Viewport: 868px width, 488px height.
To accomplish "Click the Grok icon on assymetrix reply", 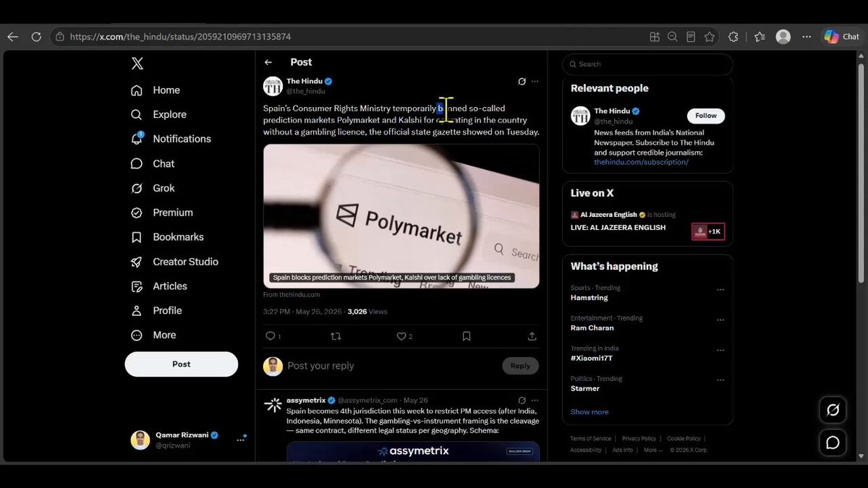I will (x=522, y=400).
